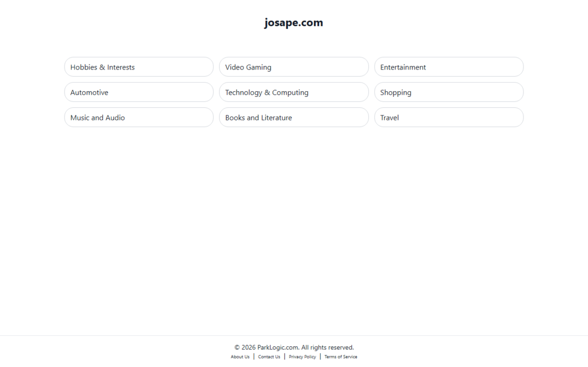Open the Contact Us footer link
Image resolution: width=588 pixels, height=367 pixels.
click(269, 357)
